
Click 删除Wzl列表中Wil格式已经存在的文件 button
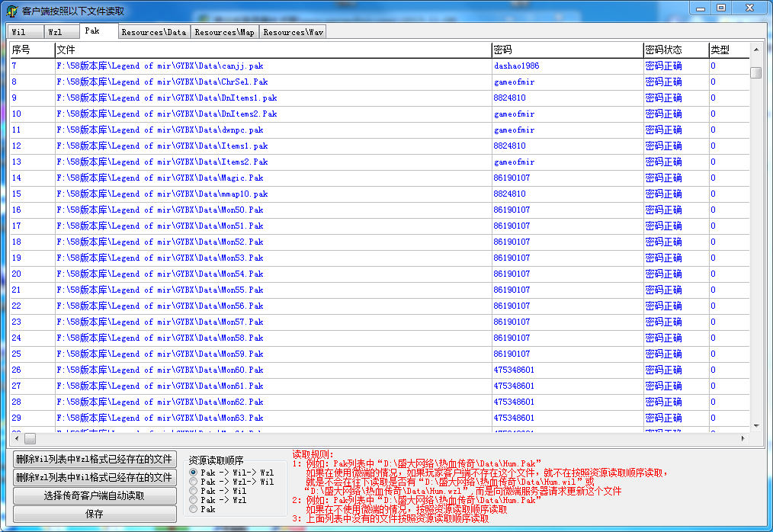point(95,477)
